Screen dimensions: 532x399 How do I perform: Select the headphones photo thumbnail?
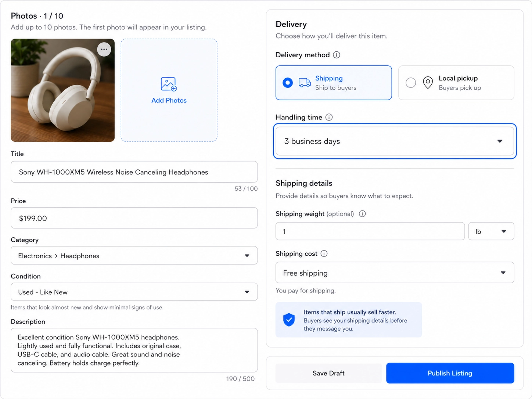62,90
